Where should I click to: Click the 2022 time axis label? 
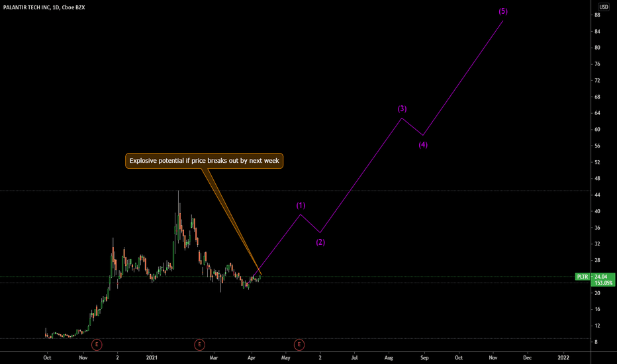click(563, 357)
